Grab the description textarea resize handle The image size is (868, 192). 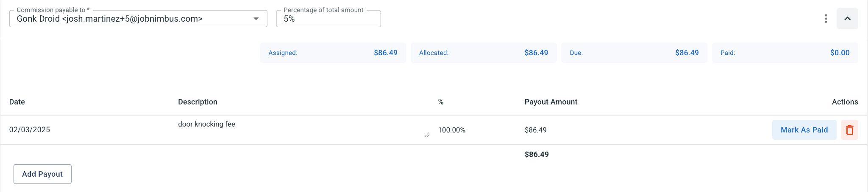(427, 135)
